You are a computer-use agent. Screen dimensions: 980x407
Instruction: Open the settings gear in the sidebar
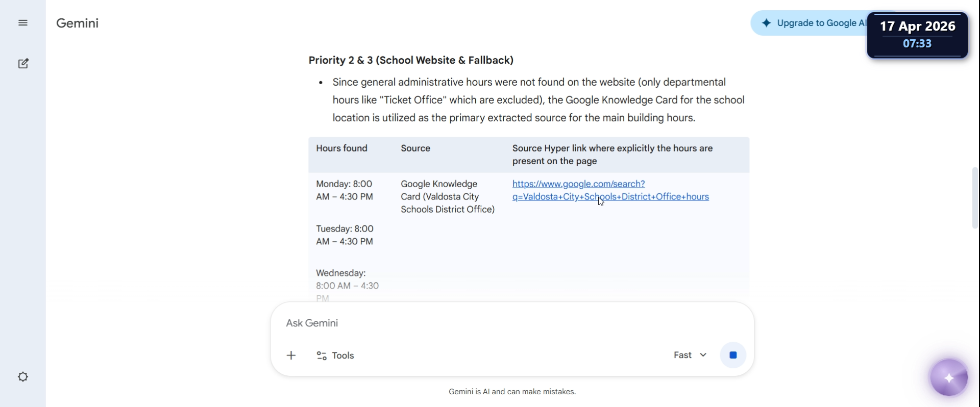coord(23,377)
